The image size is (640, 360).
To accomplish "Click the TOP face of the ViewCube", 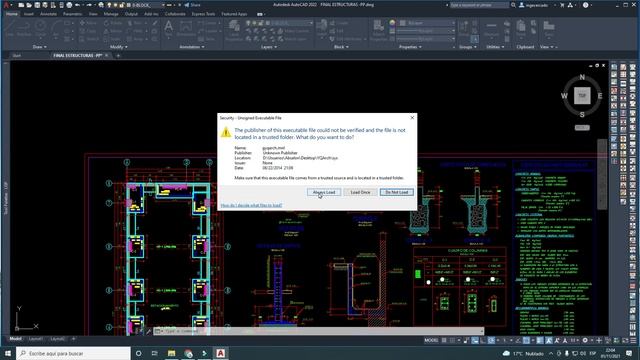I will [x=582, y=96].
